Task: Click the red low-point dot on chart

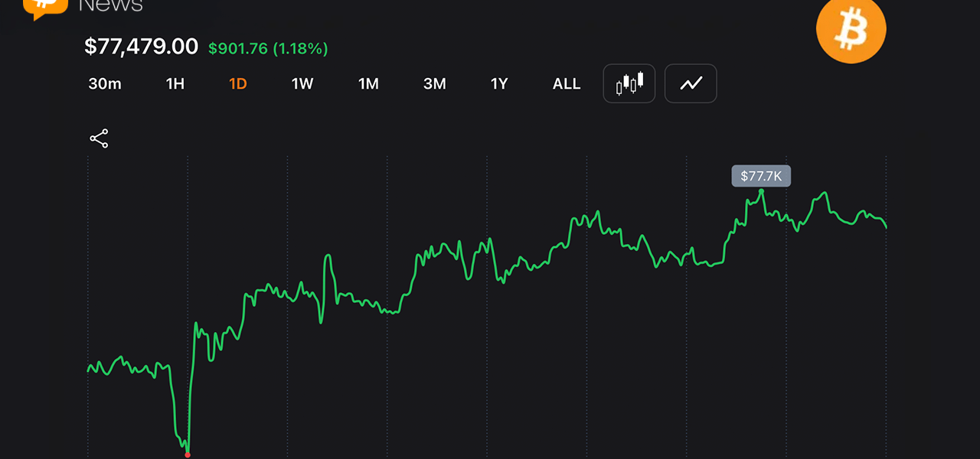Action: [x=188, y=454]
